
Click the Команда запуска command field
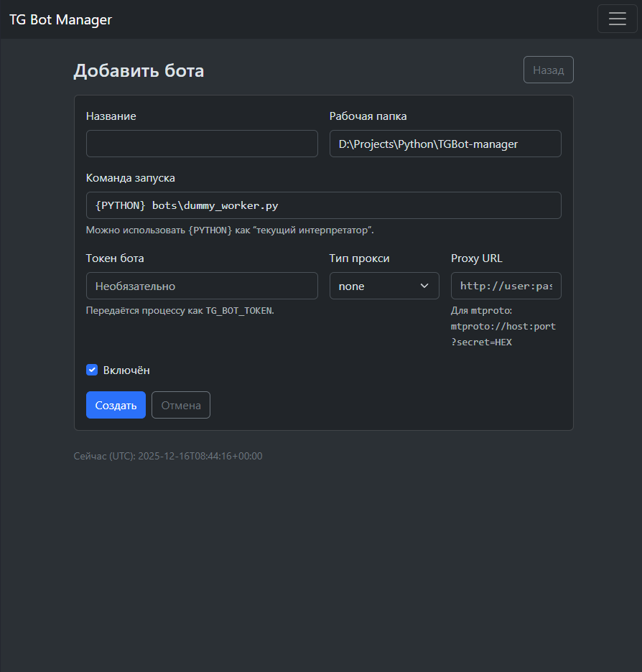click(x=323, y=205)
